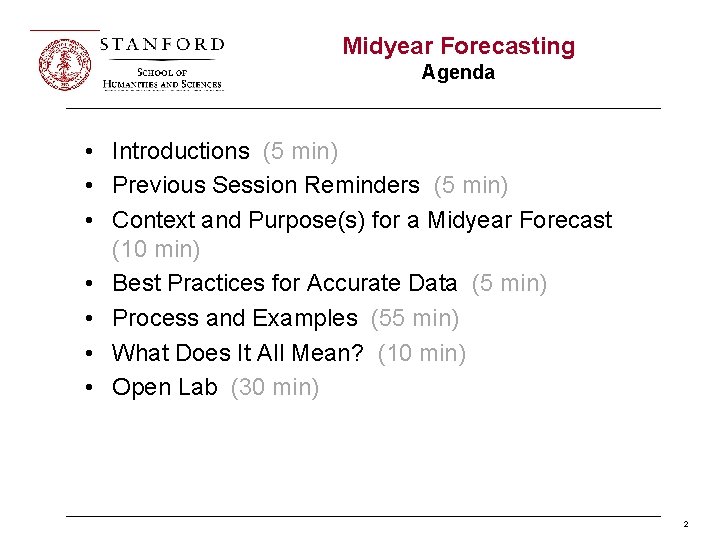Viewport: 720px width, 540px height.
Task: Select What Does It All Mean? item
Action: [x=237, y=353]
